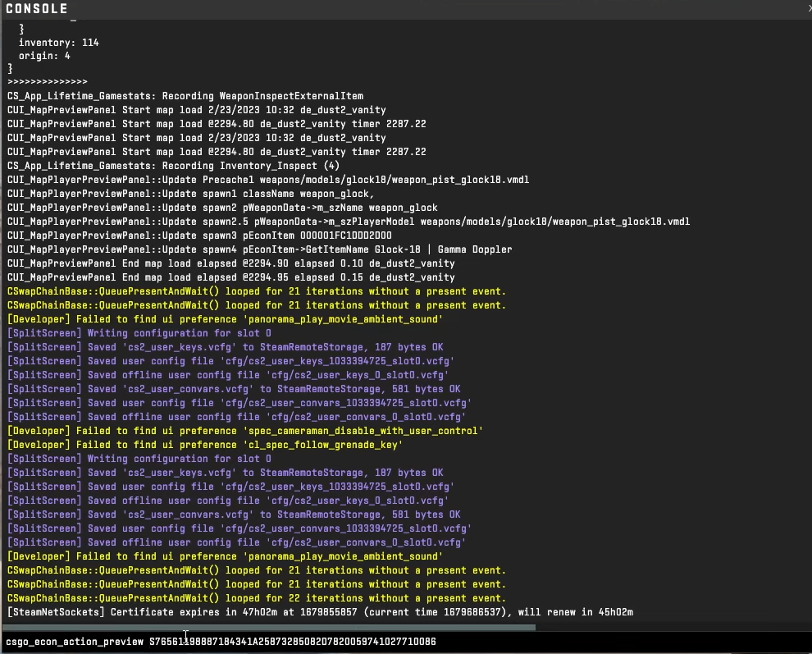Image resolution: width=812 pixels, height=654 pixels.
Task: Click the 'spawn2 pWeaponData->m_szName weapon_glock' line
Action: point(222,208)
